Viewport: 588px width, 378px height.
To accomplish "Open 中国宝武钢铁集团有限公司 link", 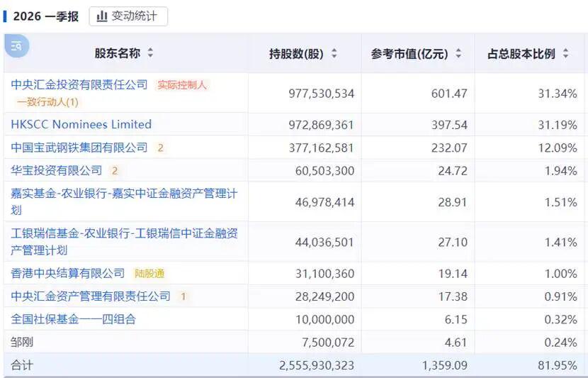I will [79, 148].
